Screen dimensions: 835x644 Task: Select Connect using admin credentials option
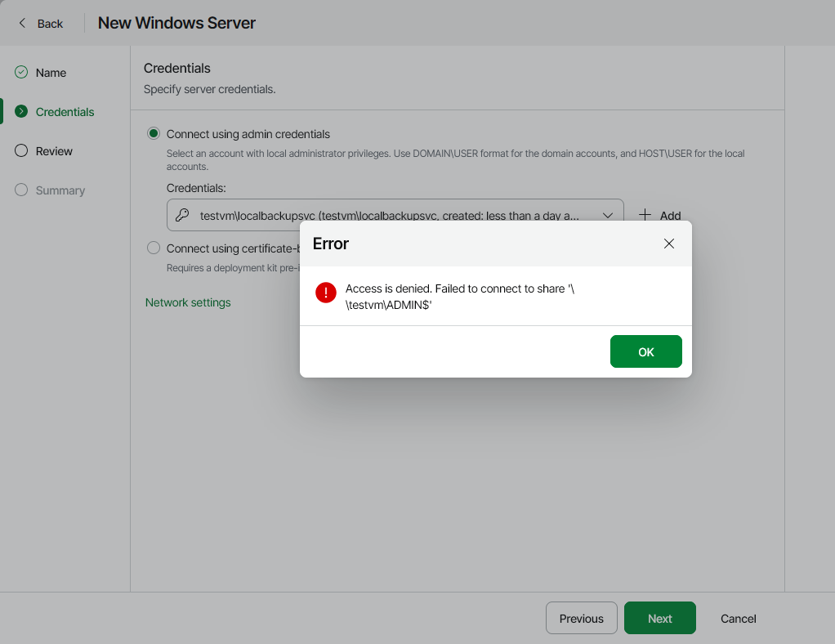click(x=154, y=134)
